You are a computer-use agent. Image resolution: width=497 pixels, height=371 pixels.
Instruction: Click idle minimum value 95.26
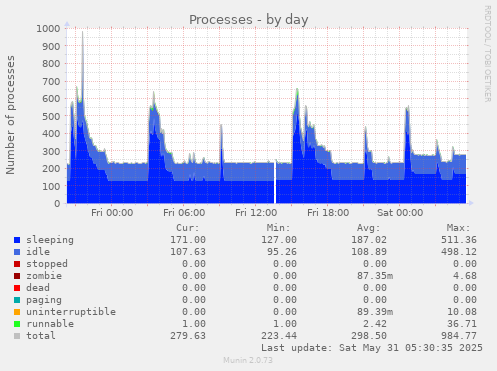[282, 252]
